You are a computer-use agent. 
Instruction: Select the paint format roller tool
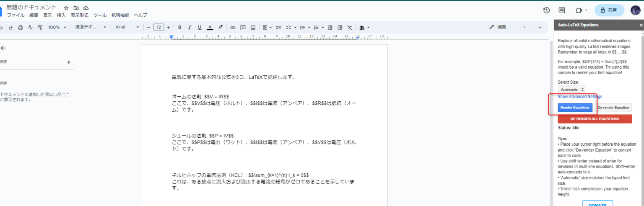point(40,28)
